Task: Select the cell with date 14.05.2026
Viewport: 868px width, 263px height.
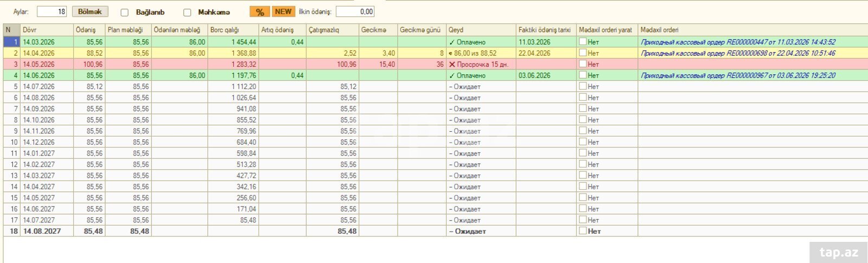Action: pos(47,64)
